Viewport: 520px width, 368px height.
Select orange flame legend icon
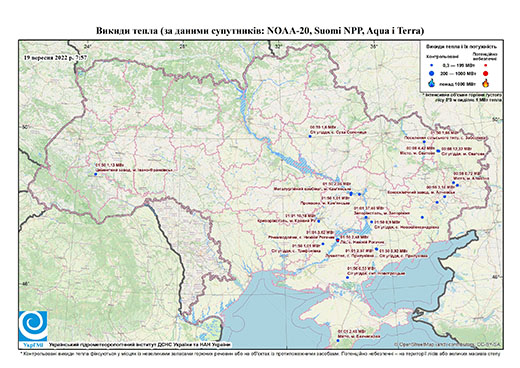click(485, 83)
